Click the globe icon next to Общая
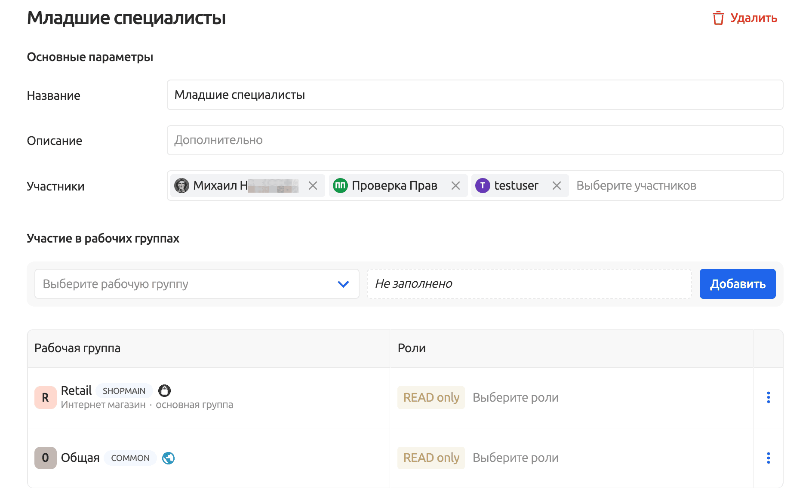The height and width of the screenshot is (504, 812). 168,458
